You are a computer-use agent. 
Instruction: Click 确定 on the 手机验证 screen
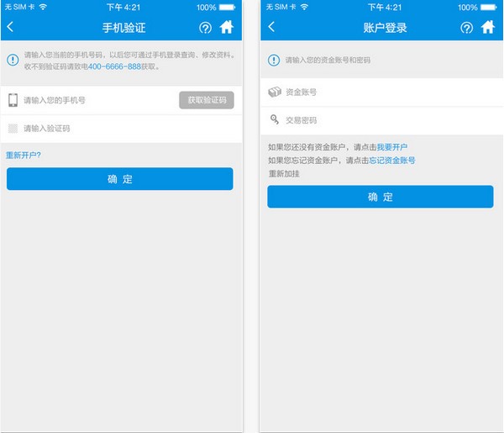[120, 179]
